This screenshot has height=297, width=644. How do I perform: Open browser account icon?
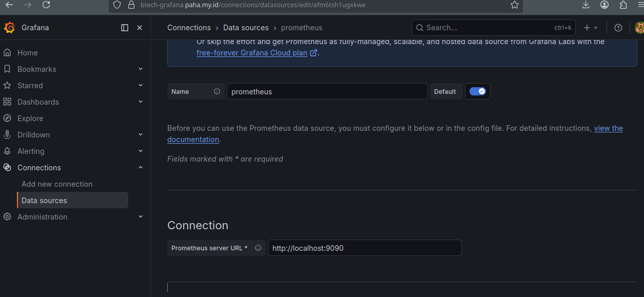tap(604, 5)
